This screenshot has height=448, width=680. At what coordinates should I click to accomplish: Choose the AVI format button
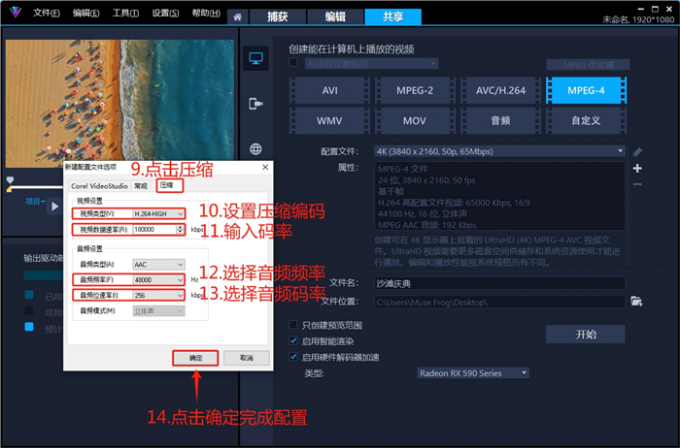330,90
